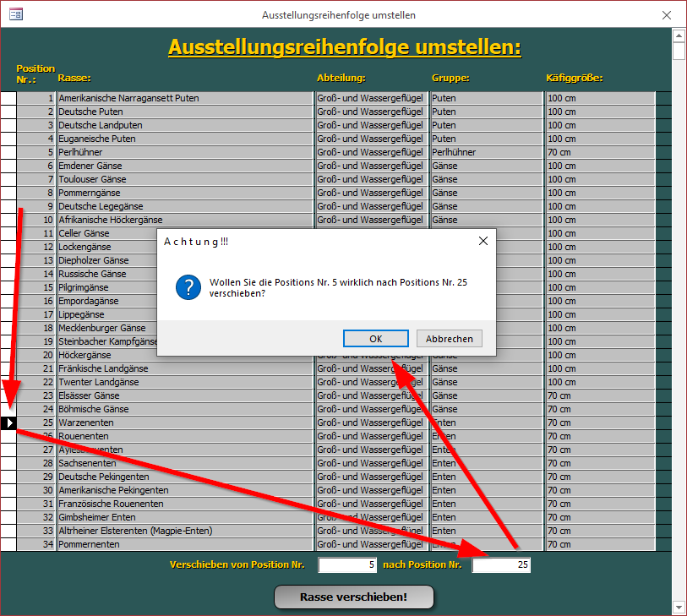Close the Achtung dialog with its X
The image size is (687, 616).
[483, 242]
